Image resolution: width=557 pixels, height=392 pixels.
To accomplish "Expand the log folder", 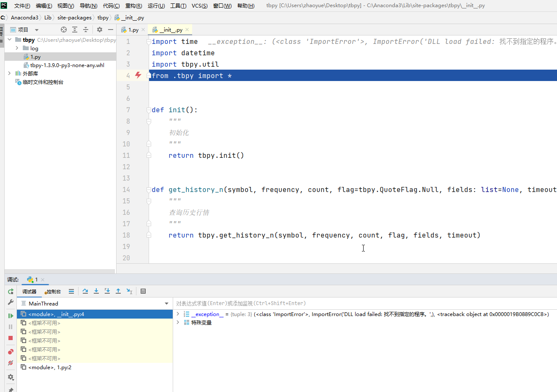I will click(17, 48).
